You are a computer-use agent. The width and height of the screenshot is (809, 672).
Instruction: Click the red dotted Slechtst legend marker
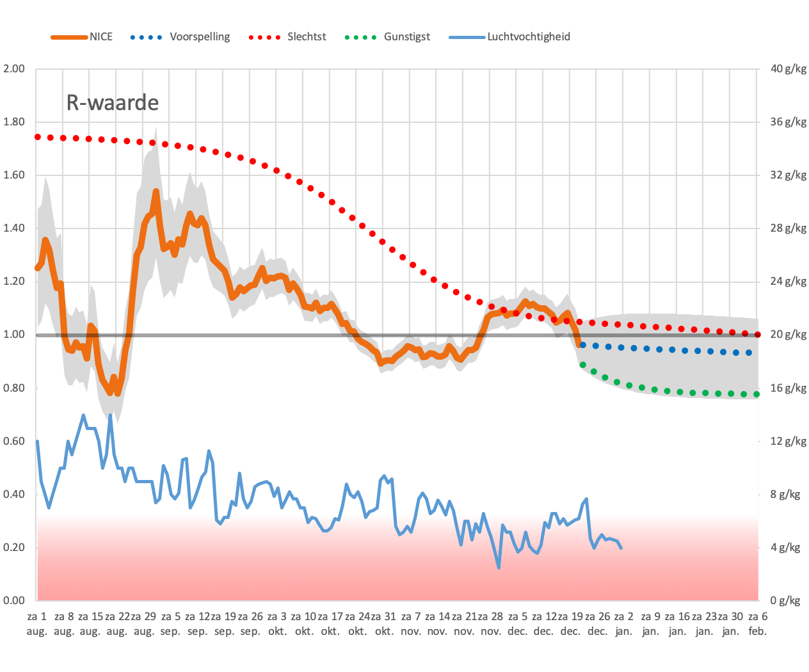264,37
